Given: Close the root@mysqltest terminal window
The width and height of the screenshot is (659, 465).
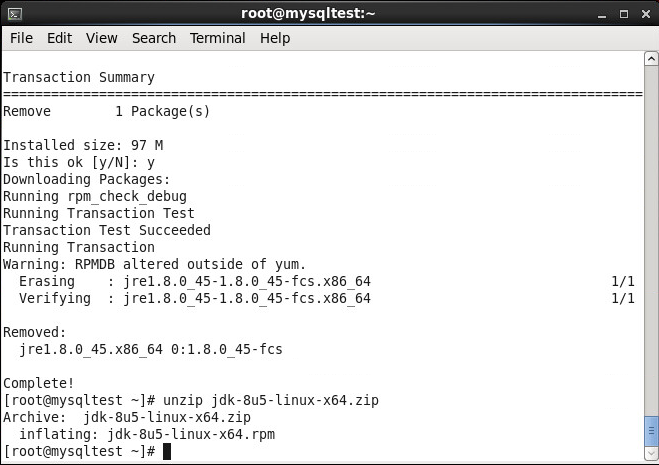Looking at the screenshot, I should point(646,14).
